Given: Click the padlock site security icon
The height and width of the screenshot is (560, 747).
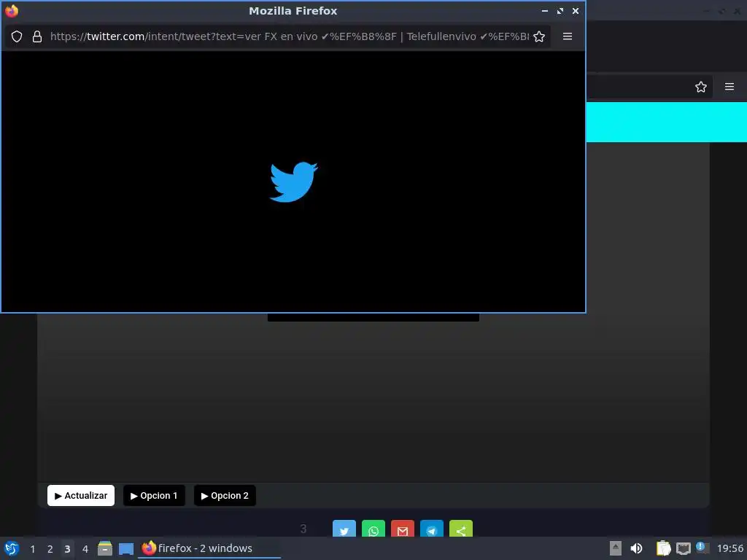Looking at the screenshot, I should tap(37, 36).
